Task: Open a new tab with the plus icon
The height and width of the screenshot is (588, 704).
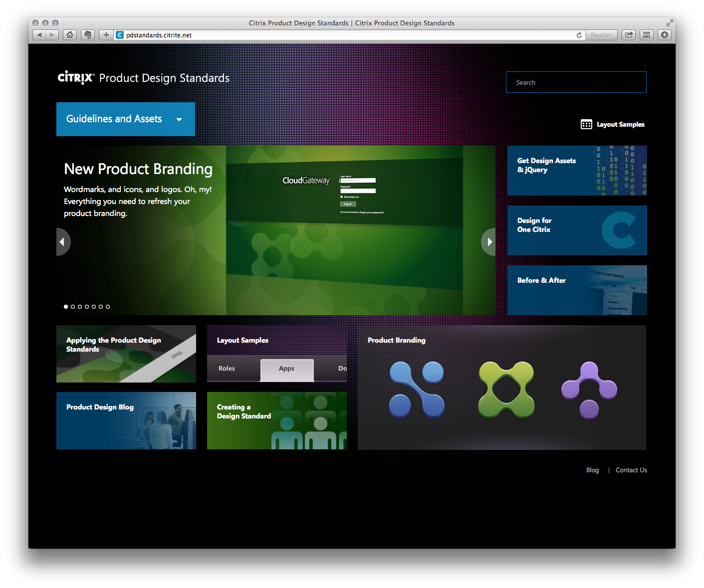Action: (106, 35)
